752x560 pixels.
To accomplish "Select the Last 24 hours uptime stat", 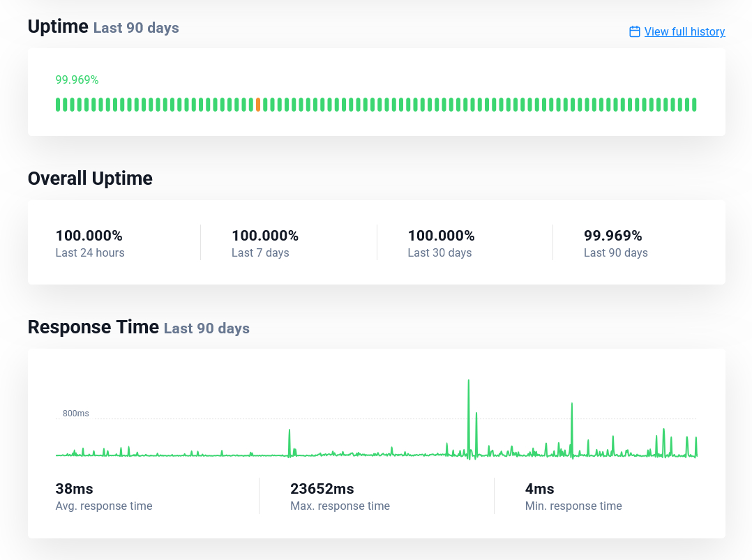I will tap(90, 243).
